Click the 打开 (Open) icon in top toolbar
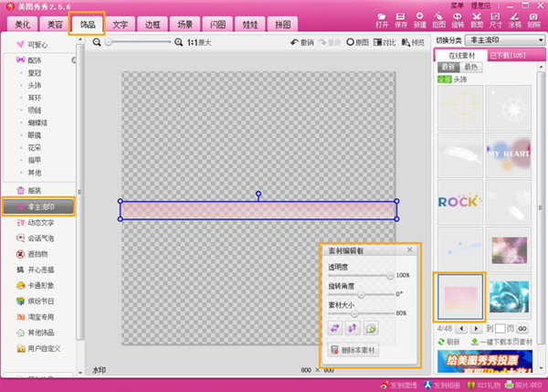Screen dimensions: 548x392 [x=380, y=20]
